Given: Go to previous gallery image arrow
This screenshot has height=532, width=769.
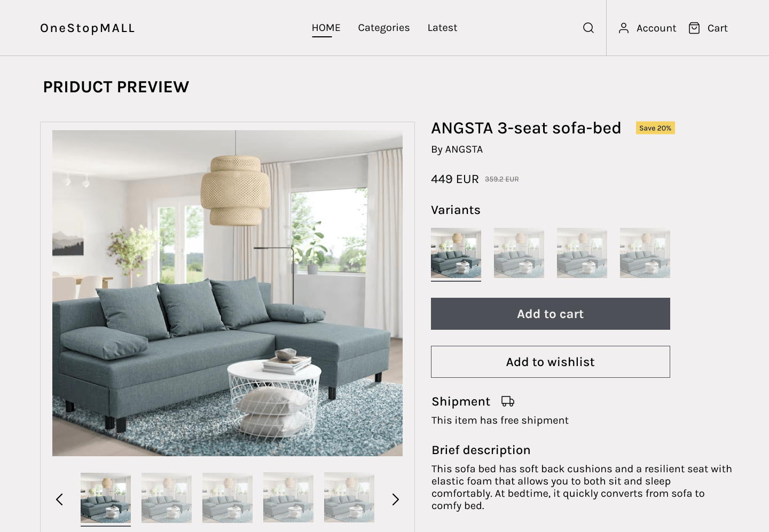Looking at the screenshot, I should (x=59, y=499).
